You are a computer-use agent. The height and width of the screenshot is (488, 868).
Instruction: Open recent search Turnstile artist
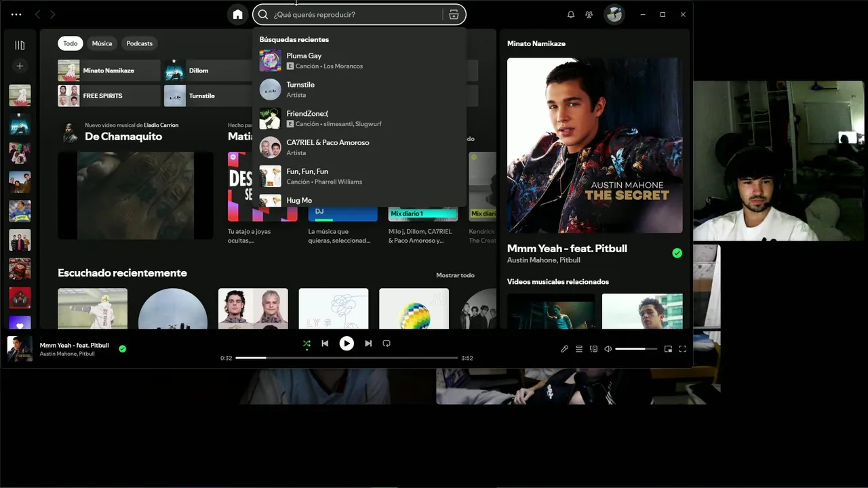[359, 89]
